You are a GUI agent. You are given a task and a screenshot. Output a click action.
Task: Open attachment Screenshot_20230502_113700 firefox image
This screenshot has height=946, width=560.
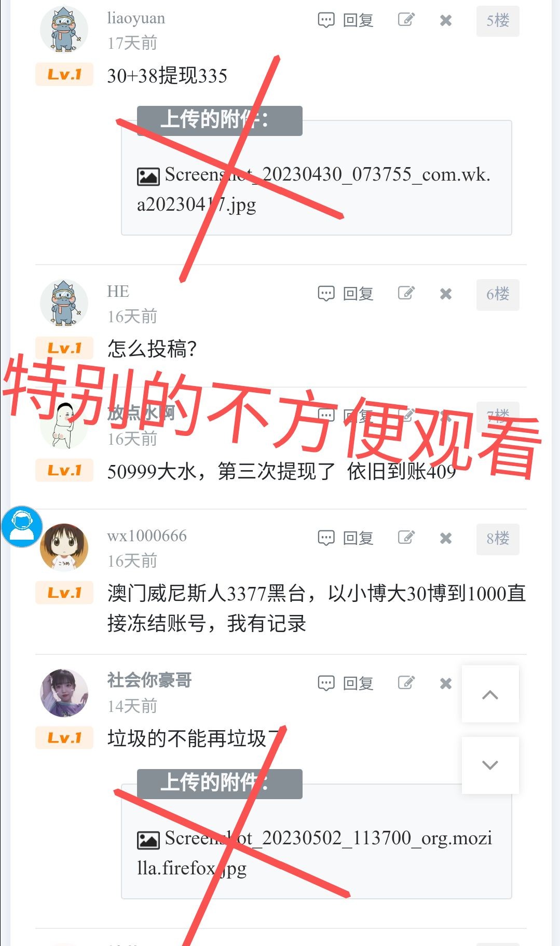(315, 853)
